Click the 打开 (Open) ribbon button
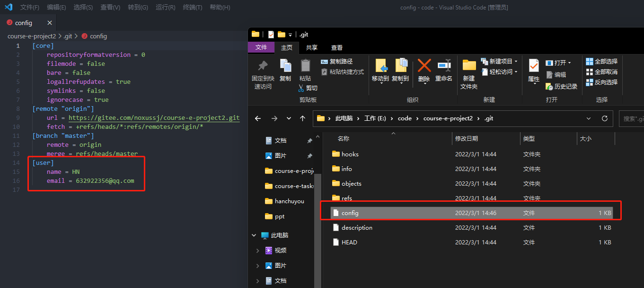 point(558,63)
